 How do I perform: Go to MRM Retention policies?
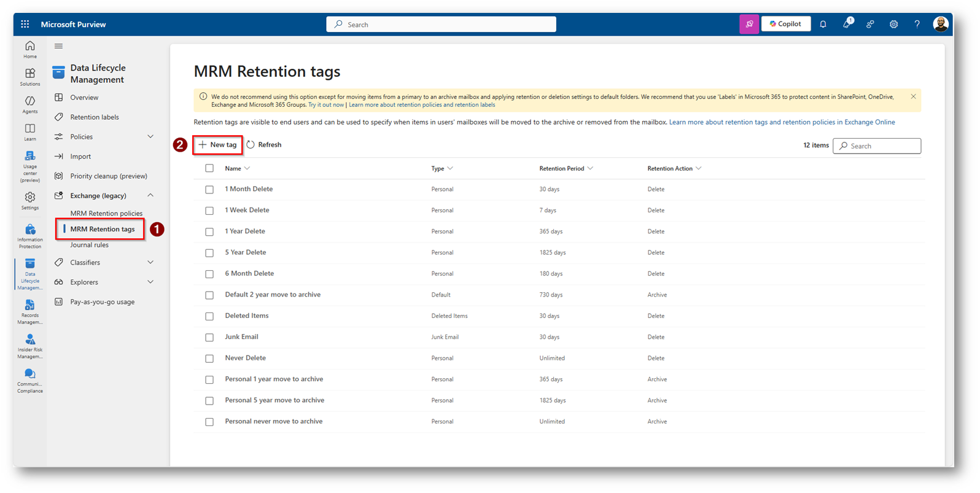coord(106,214)
